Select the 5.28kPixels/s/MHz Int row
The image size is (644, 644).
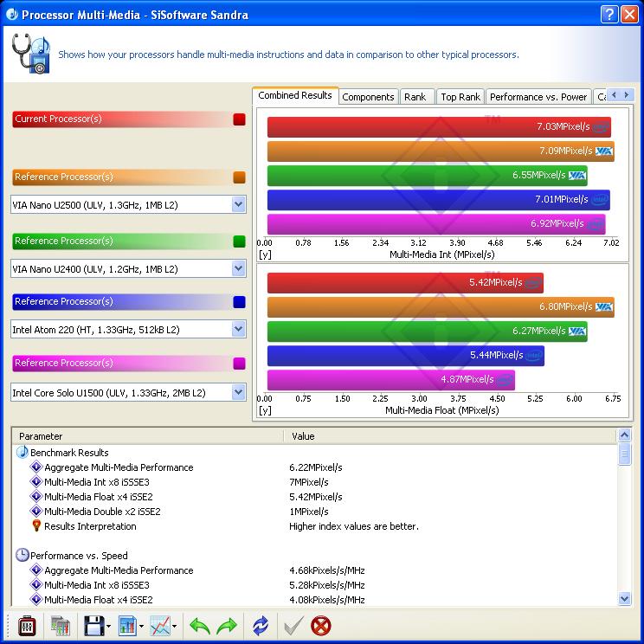315,585
